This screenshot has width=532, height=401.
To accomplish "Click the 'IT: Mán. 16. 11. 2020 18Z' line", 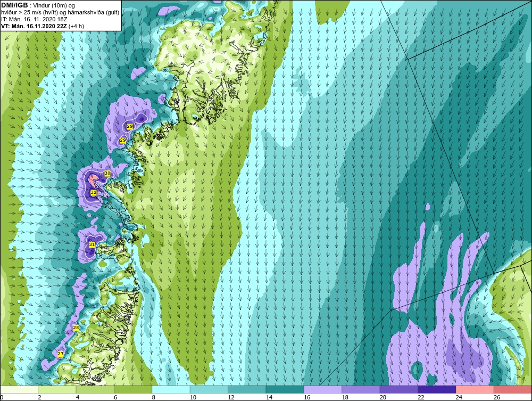I will click(x=34, y=19).
